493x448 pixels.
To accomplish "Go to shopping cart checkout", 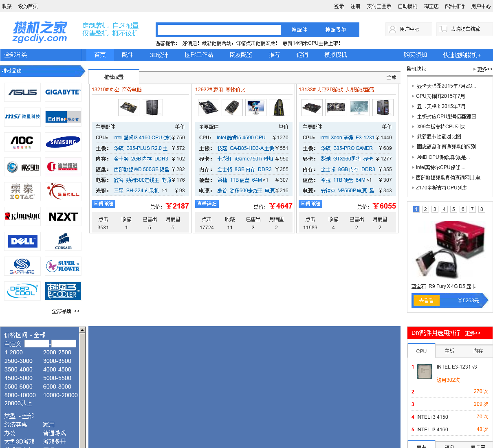I will 464,29.
